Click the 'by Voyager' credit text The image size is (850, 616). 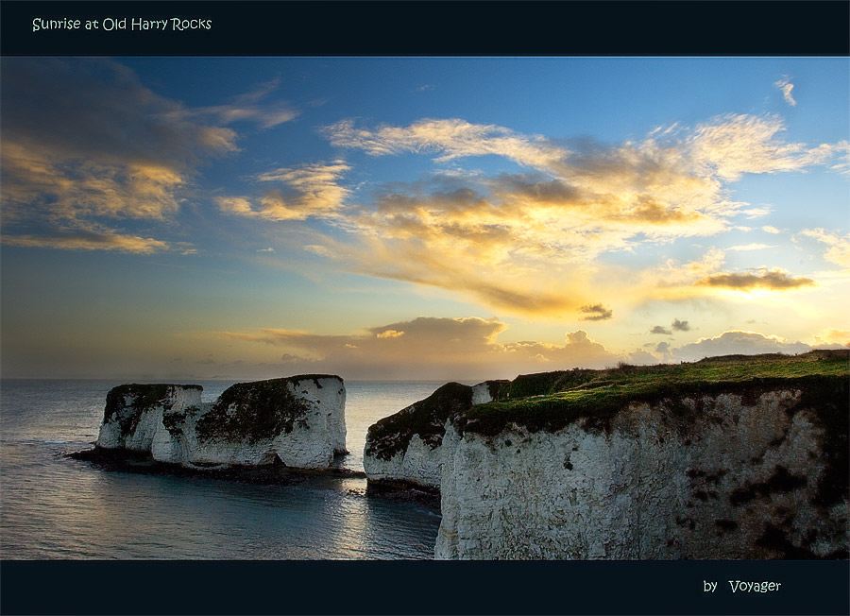tap(742, 586)
